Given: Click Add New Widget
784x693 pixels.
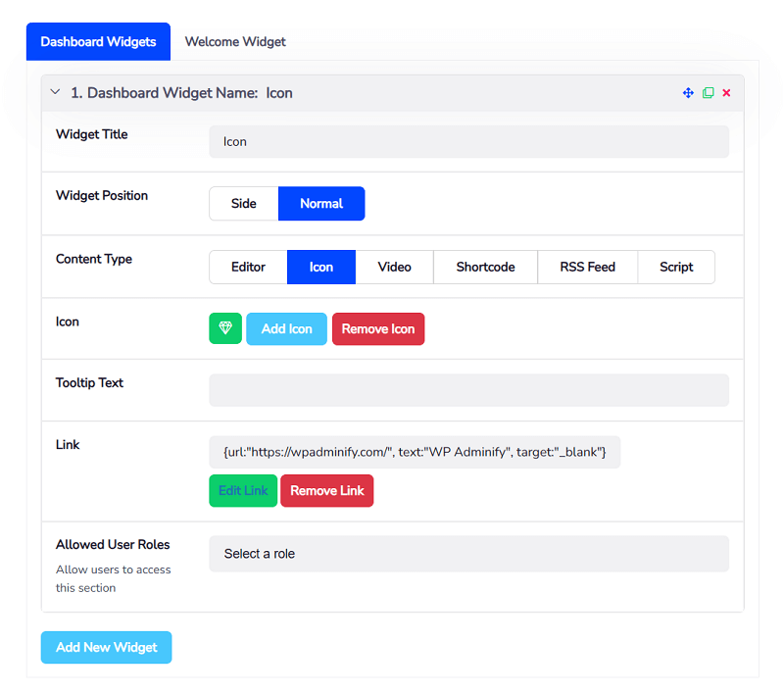Looking at the screenshot, I should click(106, 647).
